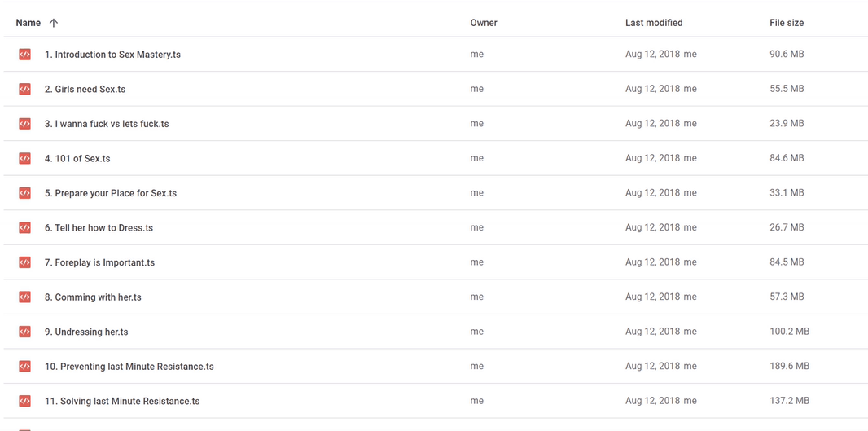Viewport: 868px width, 431px height.
Task: Select the icon next to 9. Undressing her.ts
Action: pyautogui.click(x=24, y=332)
